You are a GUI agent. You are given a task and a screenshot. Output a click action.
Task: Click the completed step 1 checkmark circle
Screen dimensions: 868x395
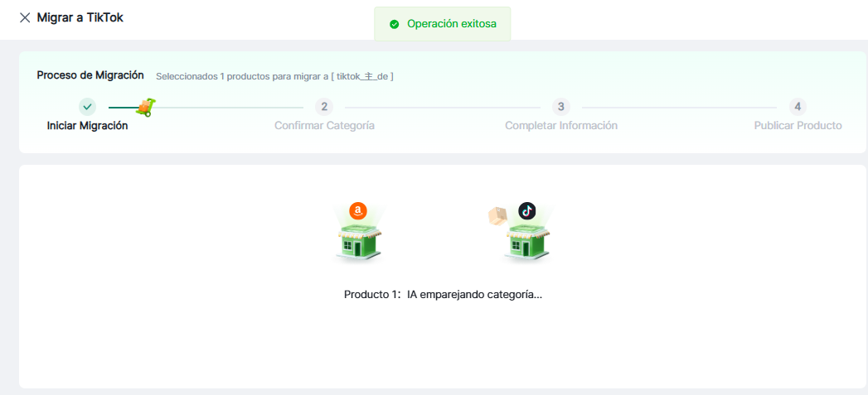click(x=87, y=107)
